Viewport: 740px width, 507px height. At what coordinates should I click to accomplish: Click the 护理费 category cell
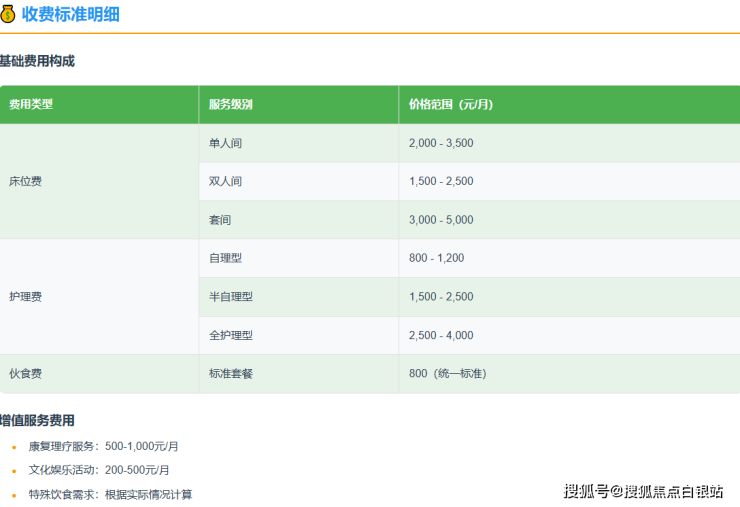coord(25,297)
